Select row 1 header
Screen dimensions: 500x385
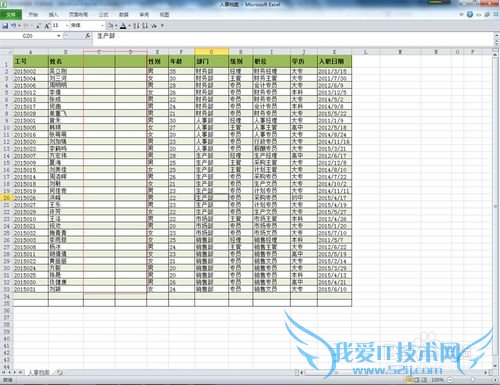click(6, 61)
